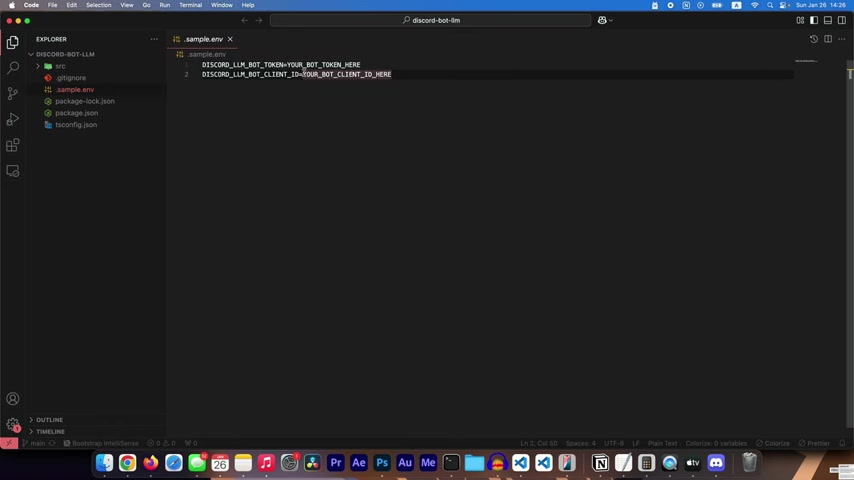
Task: Open the Remote Explorer view
Action: (13, 171)
